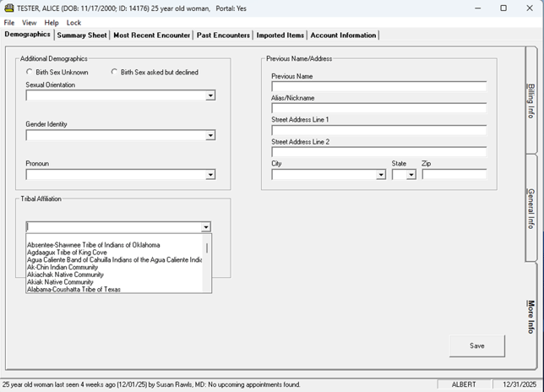This screenshot has height=392, width=544.
Task: Select Absentee-Shawnee Tribe of Indians of Oklahoma
Action: click(93, 245)
